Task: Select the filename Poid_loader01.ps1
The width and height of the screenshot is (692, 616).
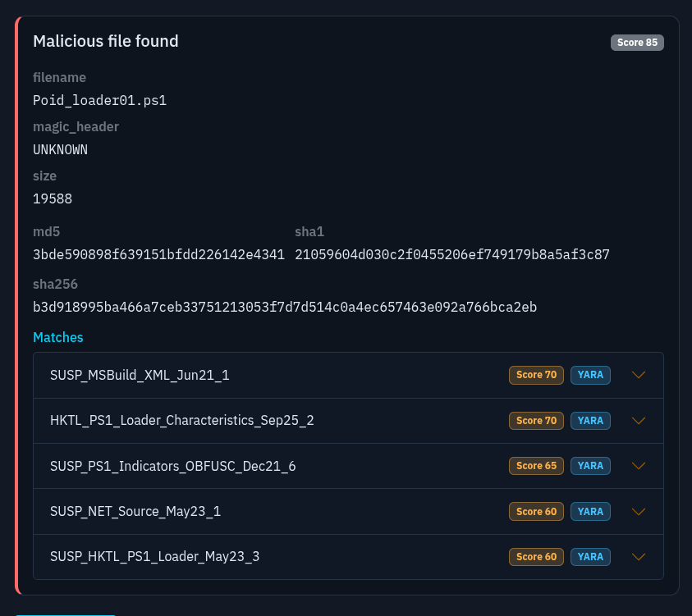Action: coord(99,100)
